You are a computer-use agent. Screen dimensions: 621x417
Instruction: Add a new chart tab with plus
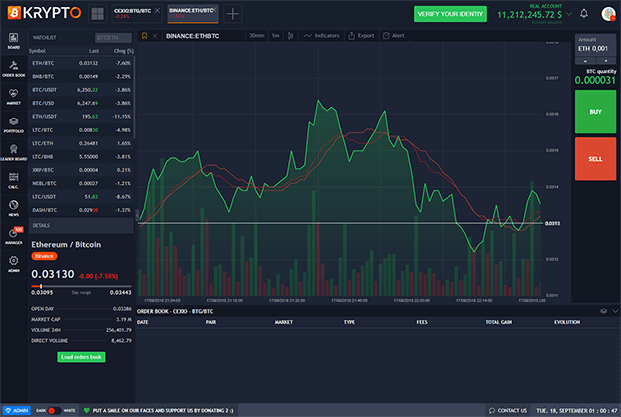[x=232, y=14]
